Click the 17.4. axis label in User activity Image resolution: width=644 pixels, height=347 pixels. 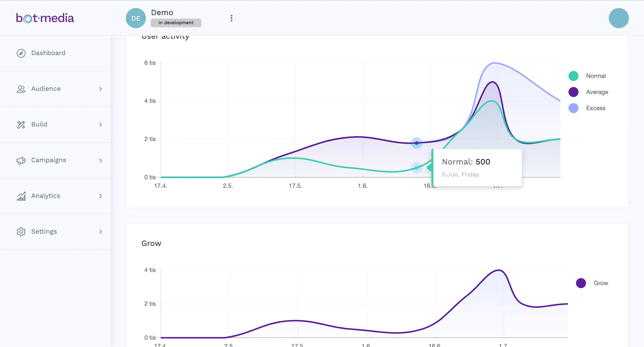(x=160, y=186)
